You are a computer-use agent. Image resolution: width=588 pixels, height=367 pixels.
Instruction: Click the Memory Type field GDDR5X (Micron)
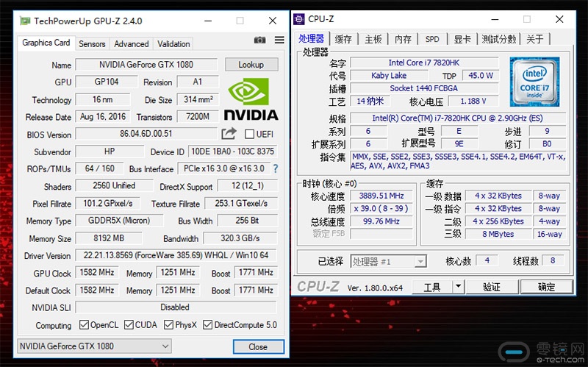click(119, 221)
